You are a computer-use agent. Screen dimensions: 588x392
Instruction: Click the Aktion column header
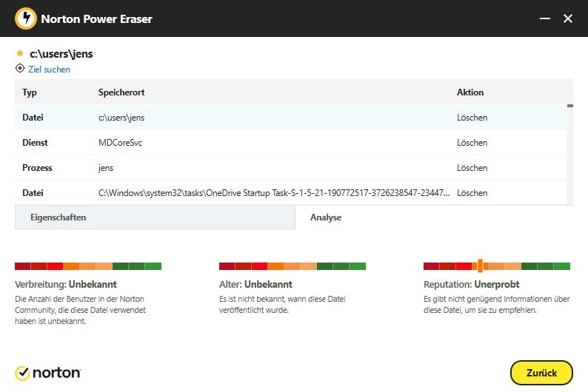[470, 92]
